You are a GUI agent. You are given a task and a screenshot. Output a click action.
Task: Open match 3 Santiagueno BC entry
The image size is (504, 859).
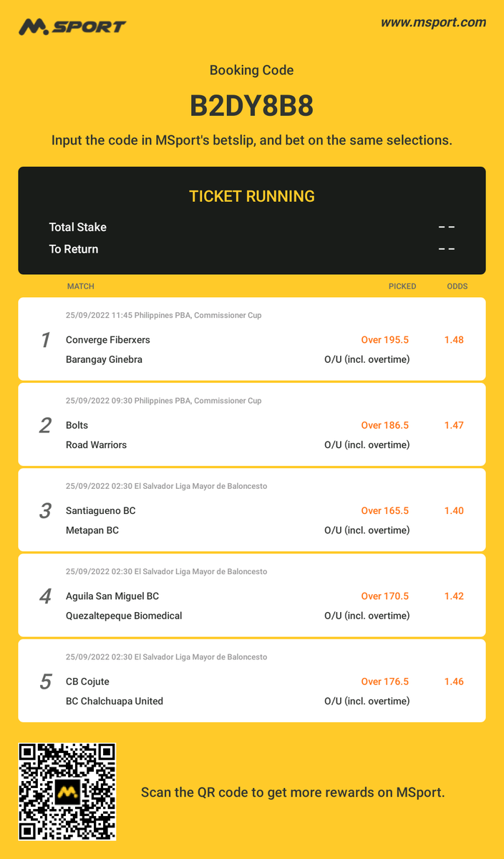click(252, 510)
